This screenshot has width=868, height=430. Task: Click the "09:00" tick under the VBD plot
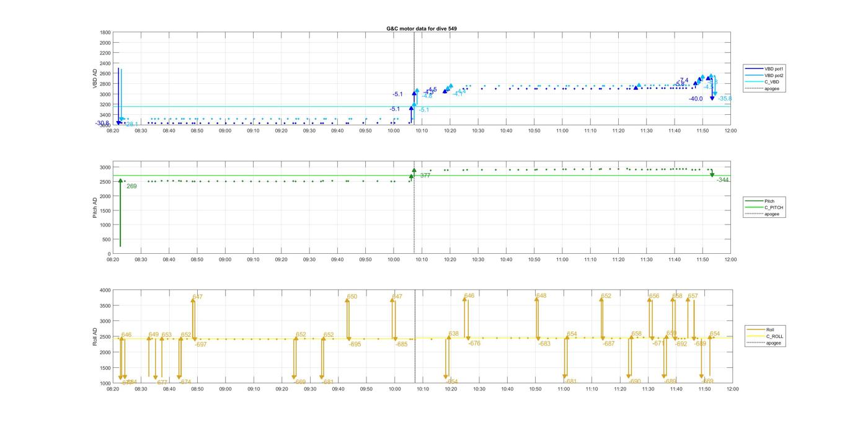(225, 130)
